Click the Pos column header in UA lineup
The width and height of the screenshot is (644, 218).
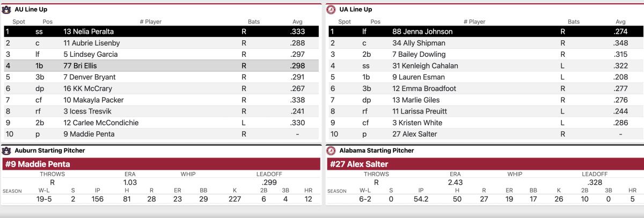pos(376,22)
